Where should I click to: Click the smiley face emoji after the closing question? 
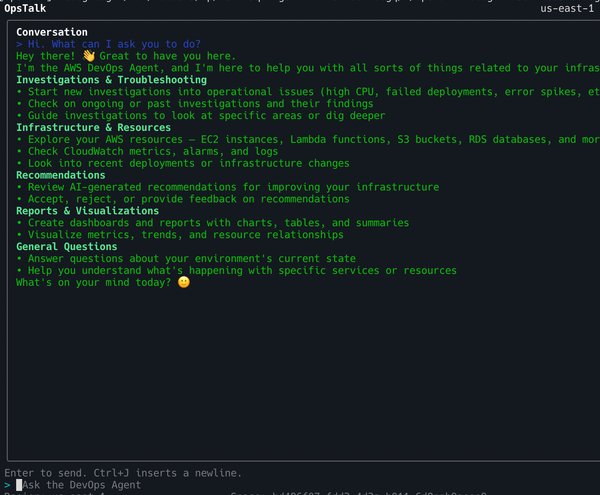pos(184,282)
